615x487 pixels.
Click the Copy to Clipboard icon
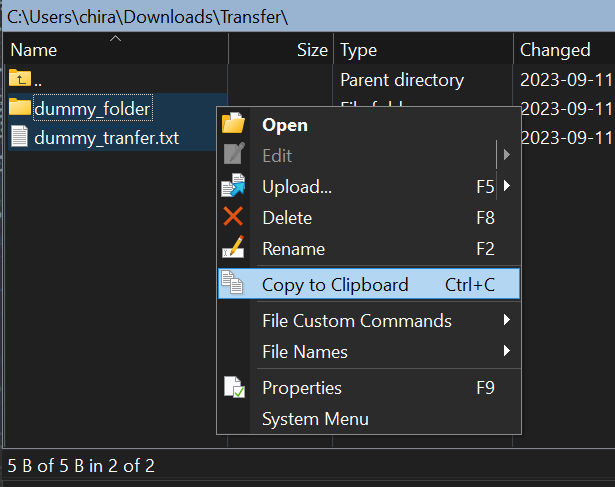pyautogui.click(x=233, y=285)
